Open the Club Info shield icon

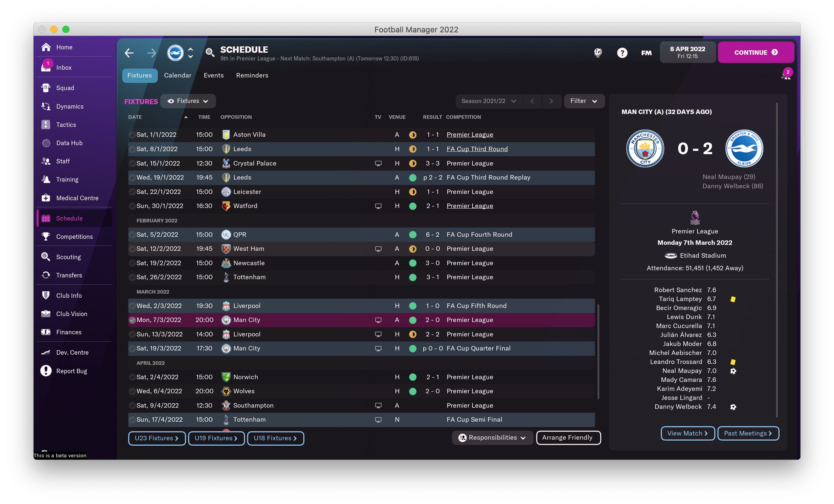(x=46, y=295)
